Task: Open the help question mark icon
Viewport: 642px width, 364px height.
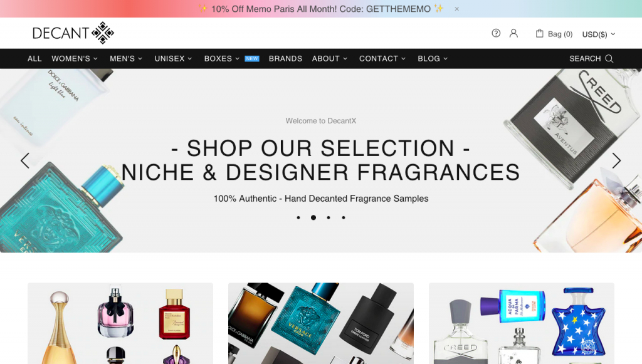Action: point(496,33)
